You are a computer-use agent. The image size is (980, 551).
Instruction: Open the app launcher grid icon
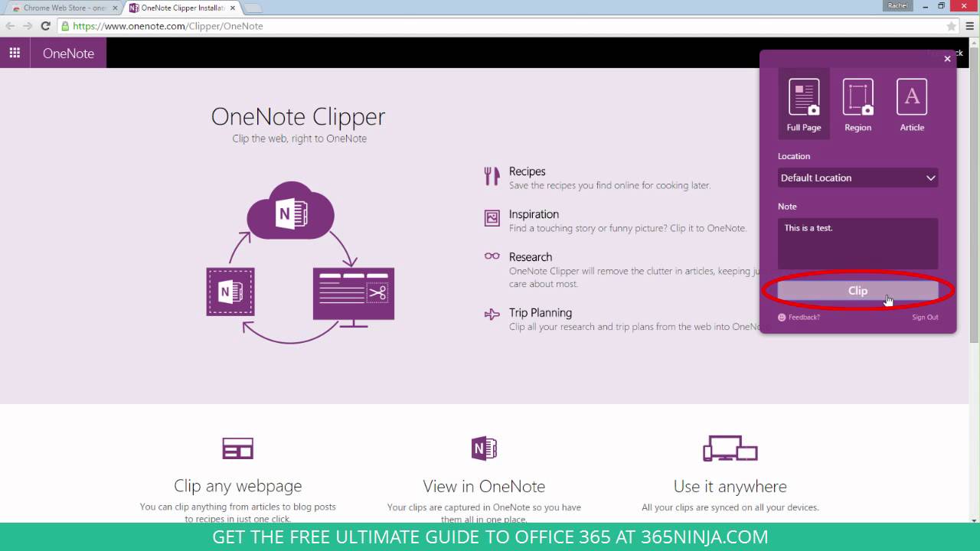(15, 53)
